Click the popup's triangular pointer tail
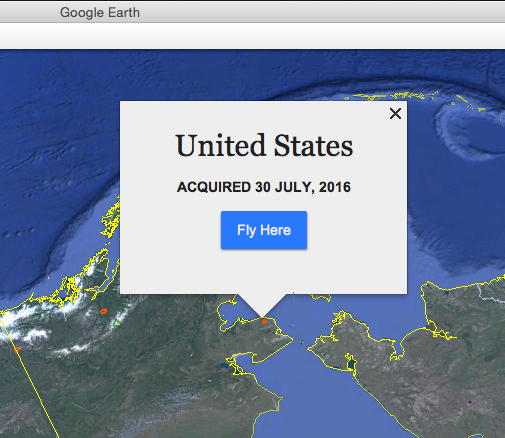This screenshot has width=505, height=438. click(x=262, y=304)
